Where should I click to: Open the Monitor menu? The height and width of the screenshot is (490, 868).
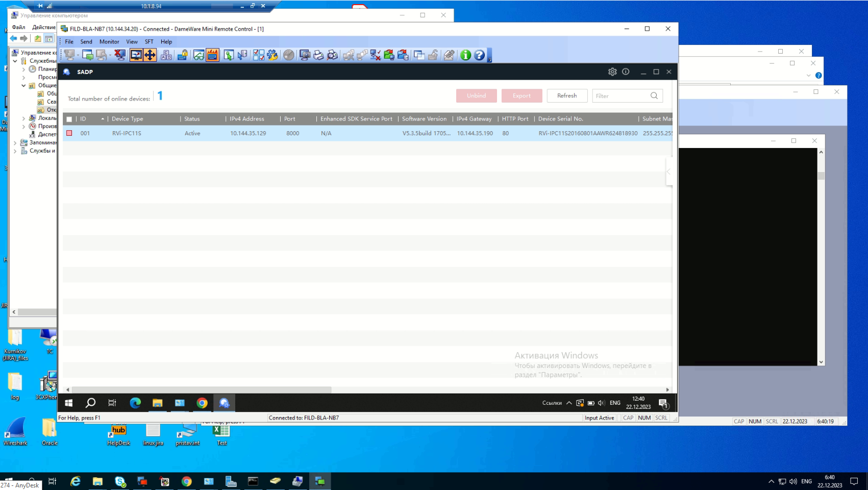point(109,42)
